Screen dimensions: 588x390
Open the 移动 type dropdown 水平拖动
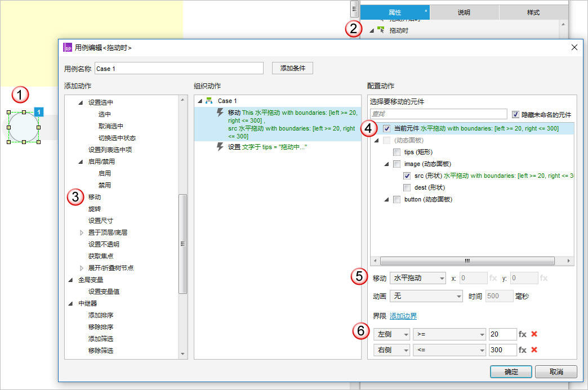pyautogui.click(x=418, y=278)
